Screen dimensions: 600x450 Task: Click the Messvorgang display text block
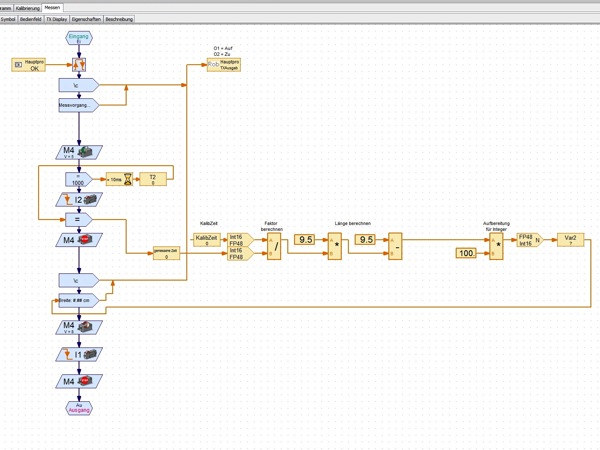coord(77,104)
